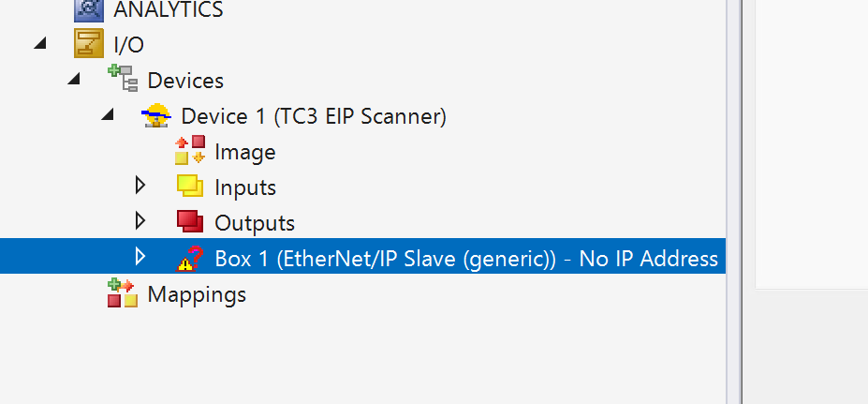The width and height of the screenshot is (868, 404).
Task: Expand the Outputs node
Action: point(140,221)
